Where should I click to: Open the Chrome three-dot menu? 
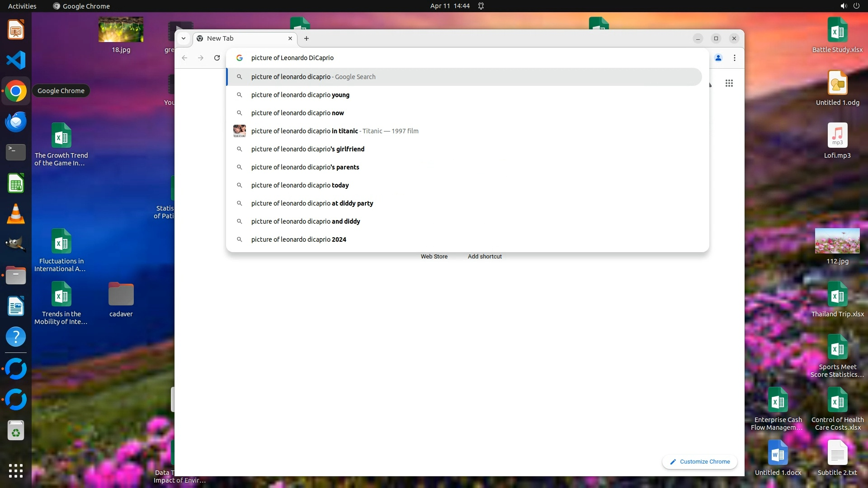point(735,58)
